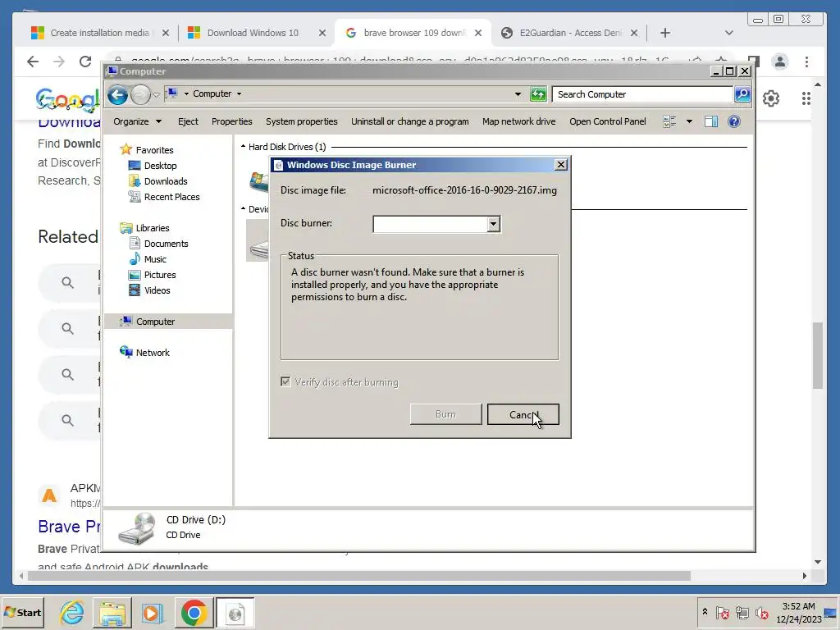This screenshot has height=630, width=840.
Task: Close the Windows Disc Image Burner dialog
Action: (561, 164)
